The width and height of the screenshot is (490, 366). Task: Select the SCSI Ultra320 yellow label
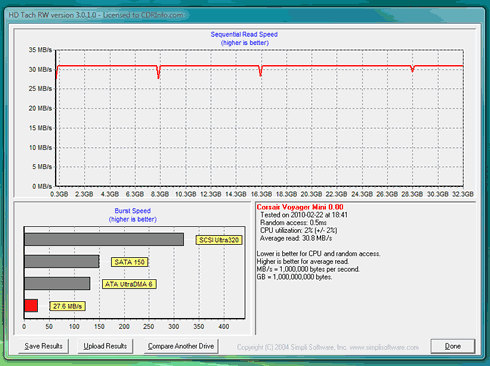219,240
